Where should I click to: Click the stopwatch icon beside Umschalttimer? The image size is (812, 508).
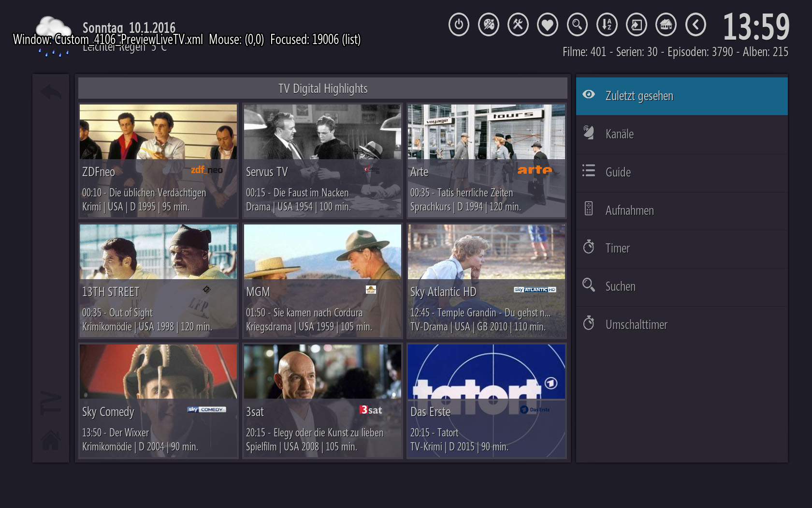click(x=589, y=323)
